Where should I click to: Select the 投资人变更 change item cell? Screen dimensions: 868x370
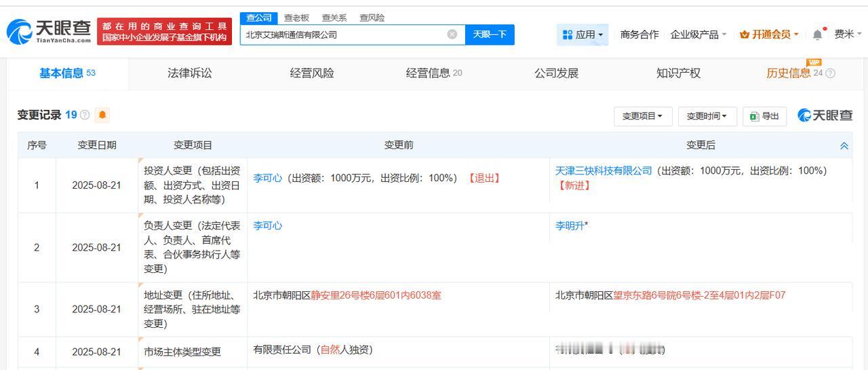tap(193, 185)
